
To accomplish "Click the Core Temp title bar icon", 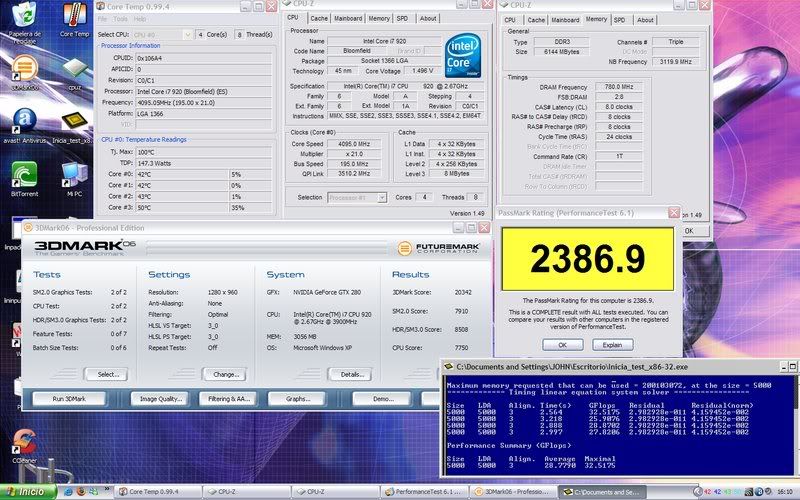I will pyautogui.click(x=101, y=7).
